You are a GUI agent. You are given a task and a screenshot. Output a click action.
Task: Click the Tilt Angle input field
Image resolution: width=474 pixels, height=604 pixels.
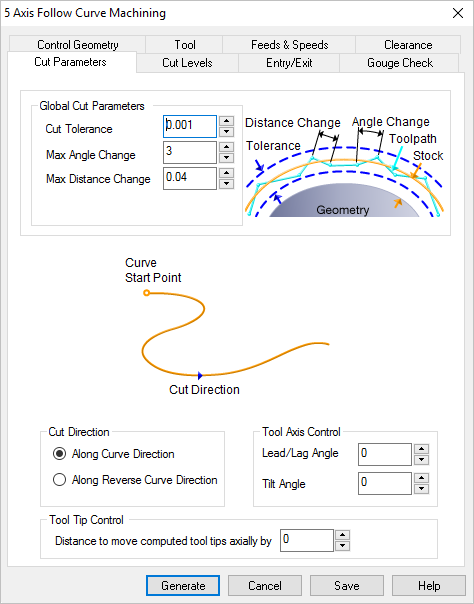tap(385, 483)
